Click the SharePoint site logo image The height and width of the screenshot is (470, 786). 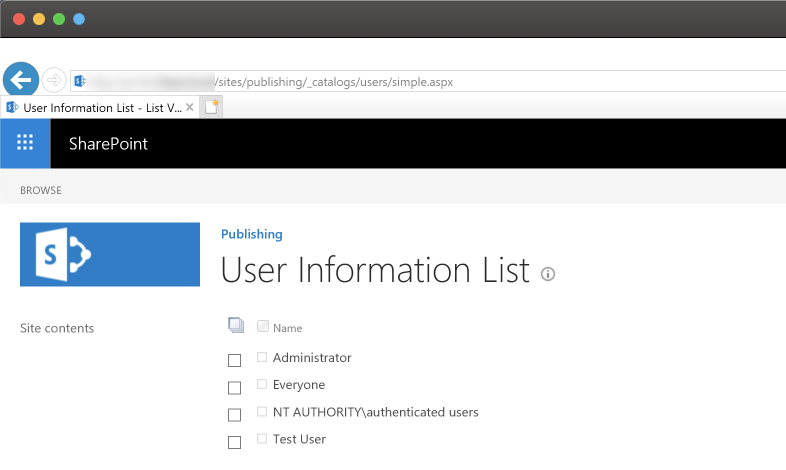[x=110, y=255]
